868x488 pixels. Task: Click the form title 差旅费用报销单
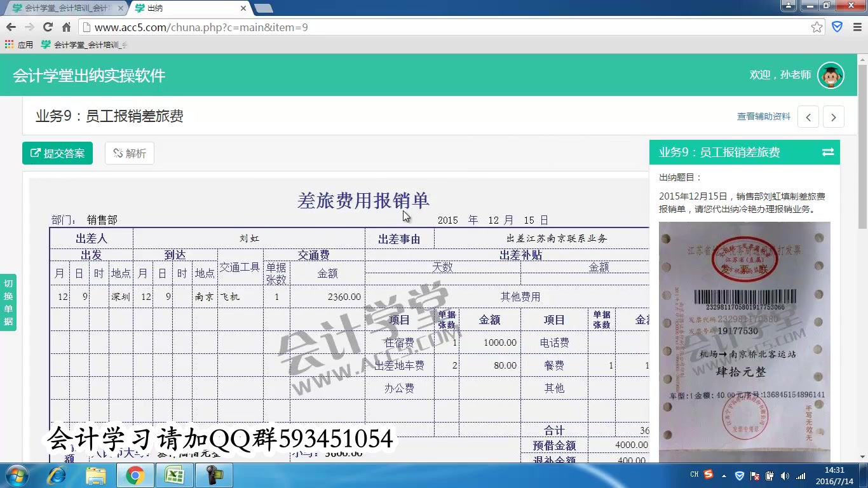[x=363, y=201]
